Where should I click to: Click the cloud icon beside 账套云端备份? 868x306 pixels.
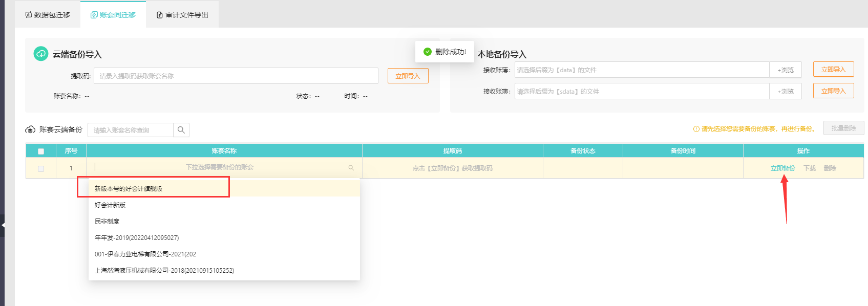click(x=30, y=129)
